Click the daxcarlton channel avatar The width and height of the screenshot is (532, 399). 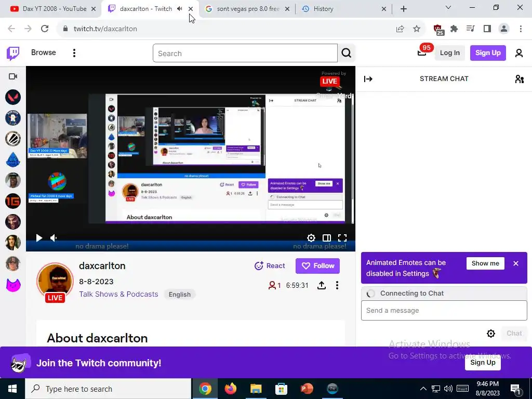pos(55,281)
